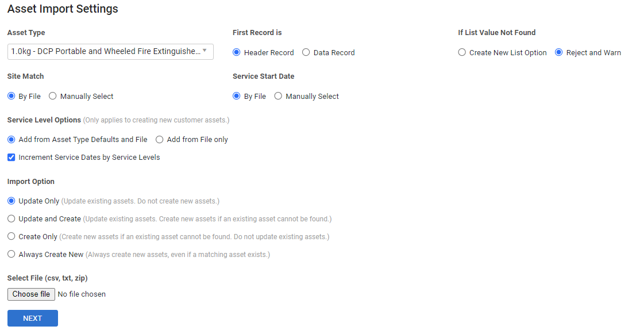Viewport: 644px width, 330px height.
Task: Set Site Match to Manually Select
Action: 53,96
